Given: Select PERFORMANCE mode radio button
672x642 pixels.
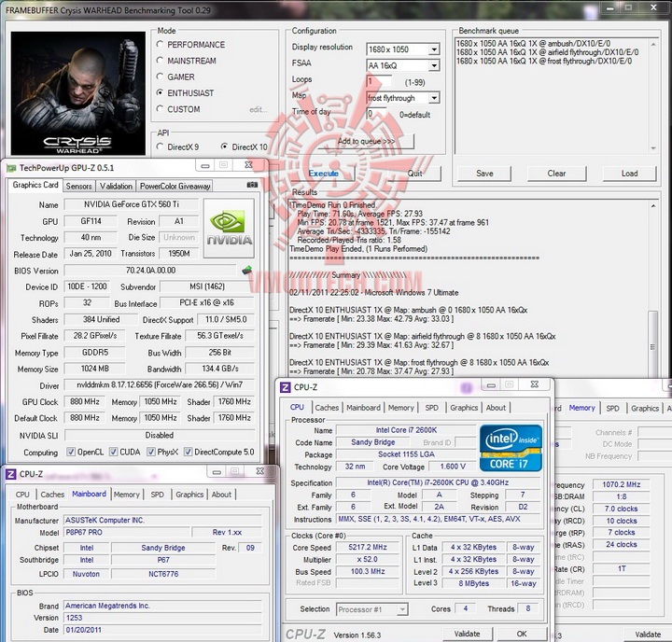Looking at the screenshot, I should click(160, 44).
